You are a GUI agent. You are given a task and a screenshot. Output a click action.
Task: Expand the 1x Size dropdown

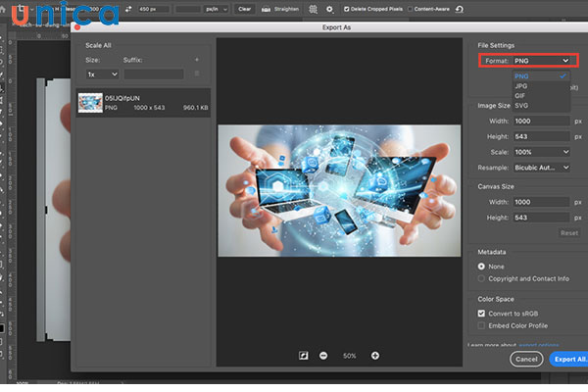pyautogui.click(x=101, y=73)
